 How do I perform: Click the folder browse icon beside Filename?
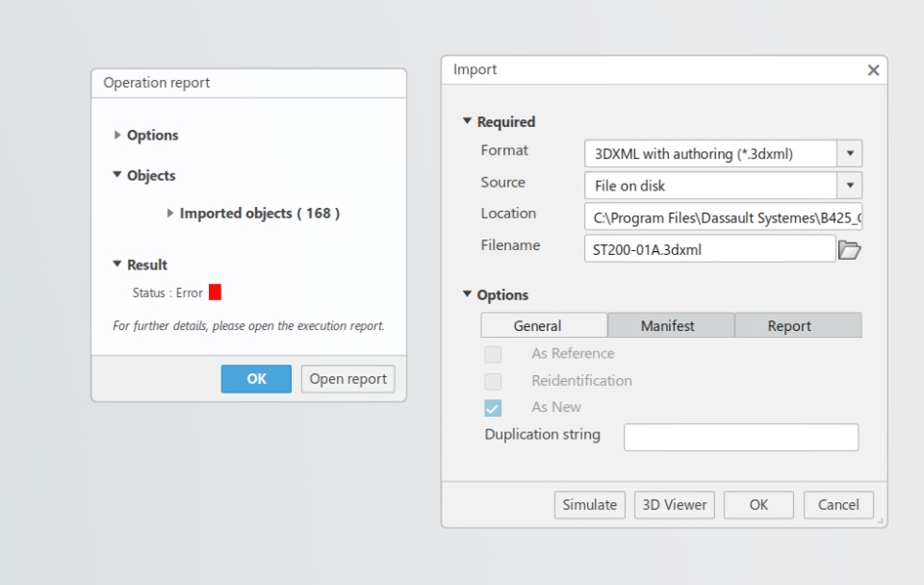point(849,250)
